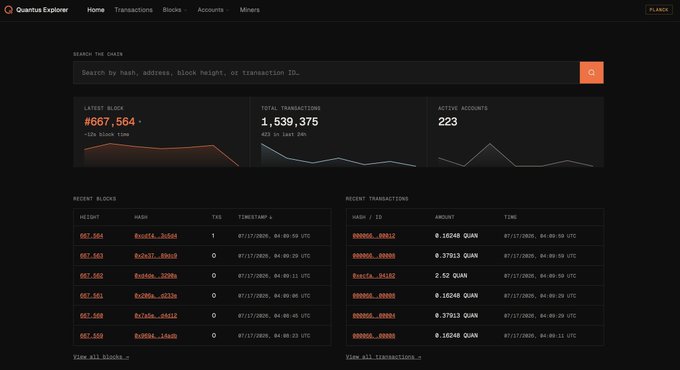
Task: Open the hash link for block 667,563
Action: click(156, 255)
